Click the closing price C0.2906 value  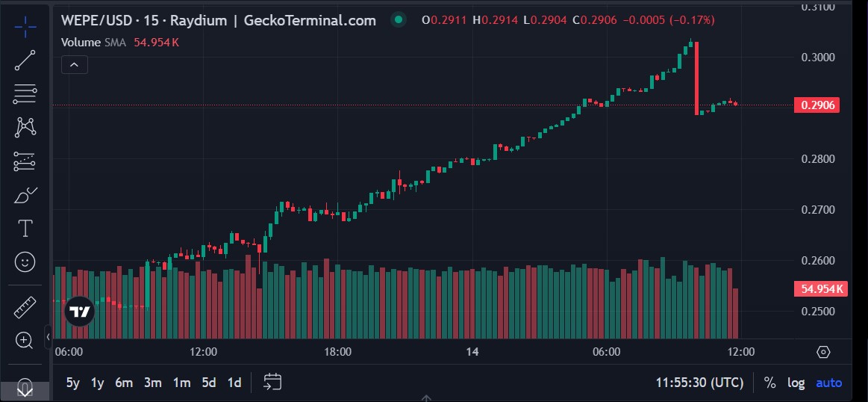595,20
